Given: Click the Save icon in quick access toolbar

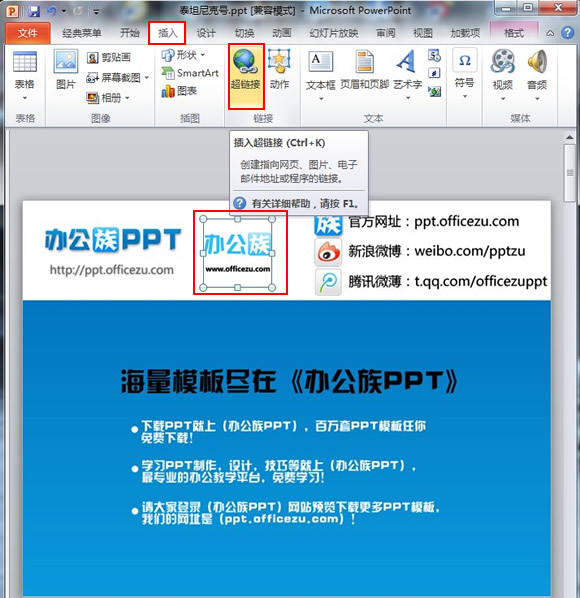Looking at the screenshot, I should tap(34, 11).
